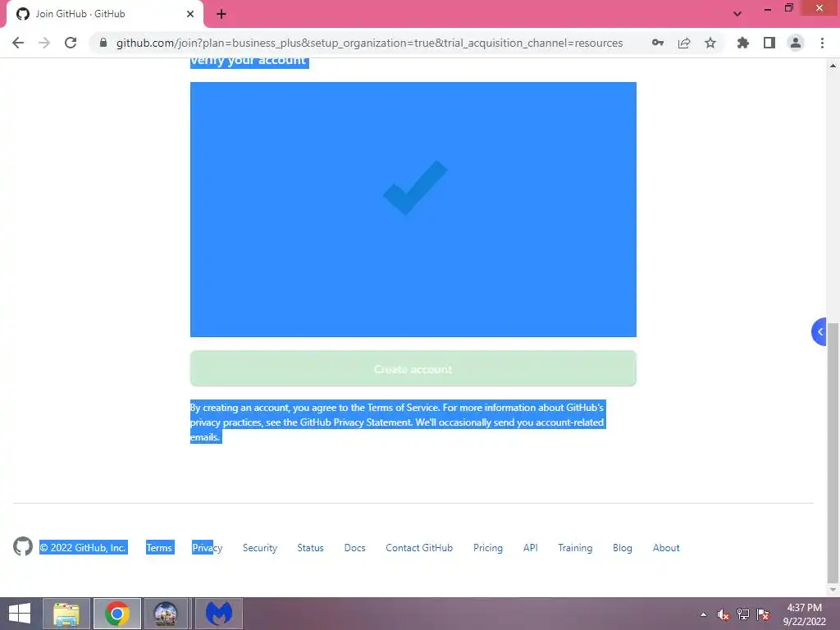Open the Chrome profile avatar

(796, 43)
